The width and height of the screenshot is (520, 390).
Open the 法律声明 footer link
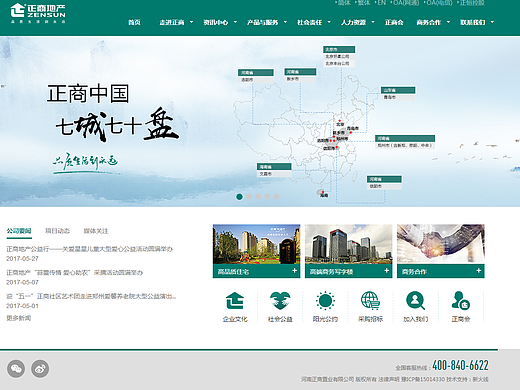pos(388,379)
